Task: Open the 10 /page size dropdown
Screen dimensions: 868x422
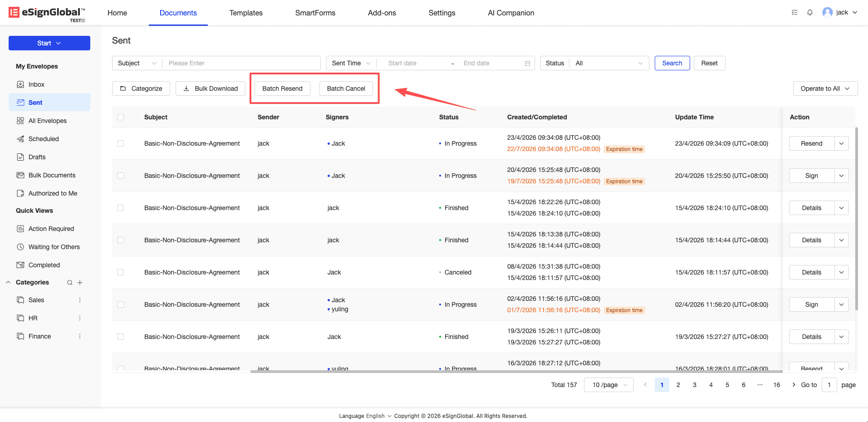Action: 609,385
